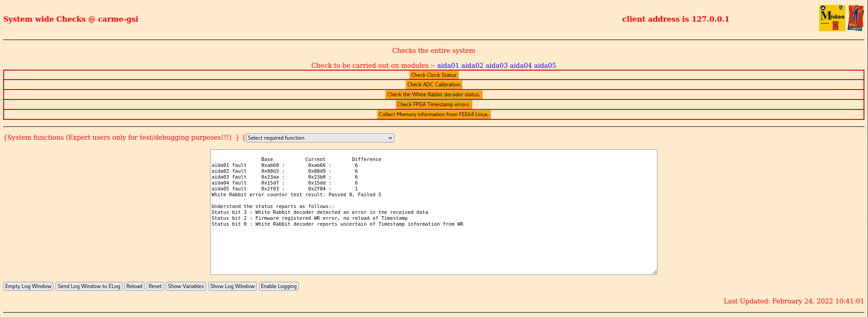Viewport: 868px width, 317px height.
Task: Run the Check ADC Calibration check
Action: 433,85
